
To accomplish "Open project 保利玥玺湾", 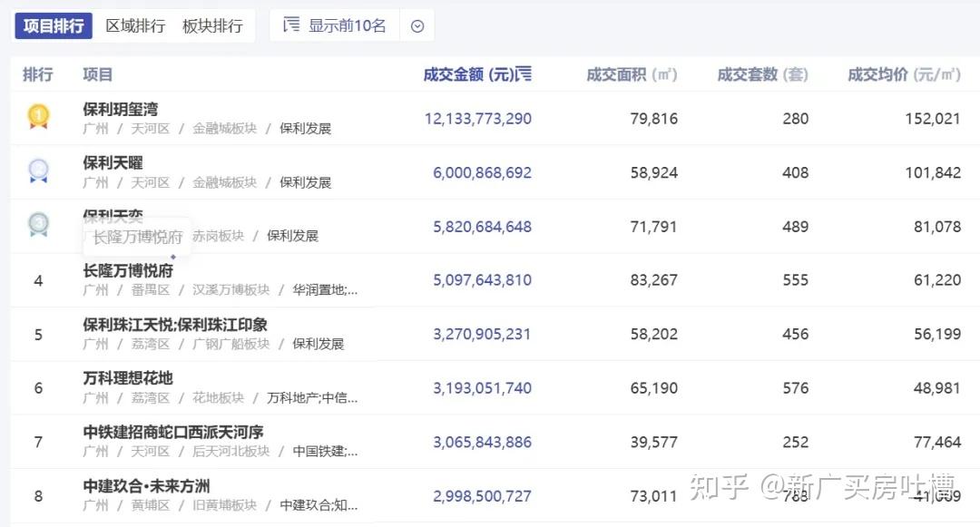I will click(120, 109).
